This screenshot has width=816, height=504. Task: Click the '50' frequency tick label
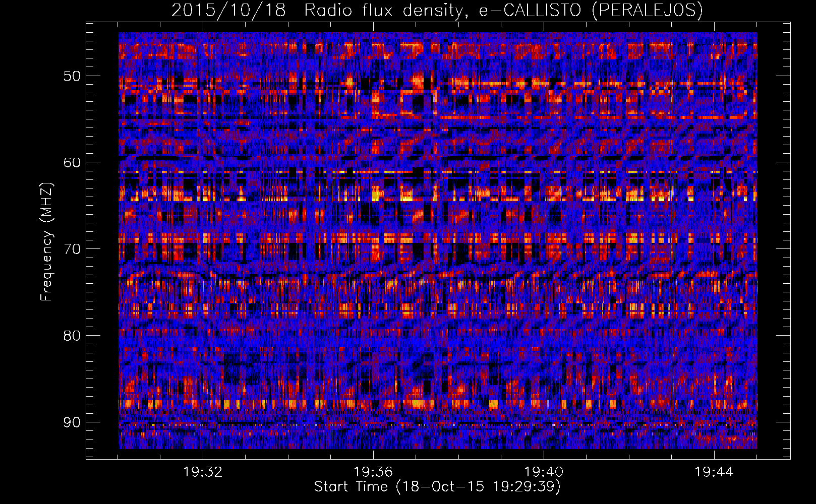coord(72,76)
